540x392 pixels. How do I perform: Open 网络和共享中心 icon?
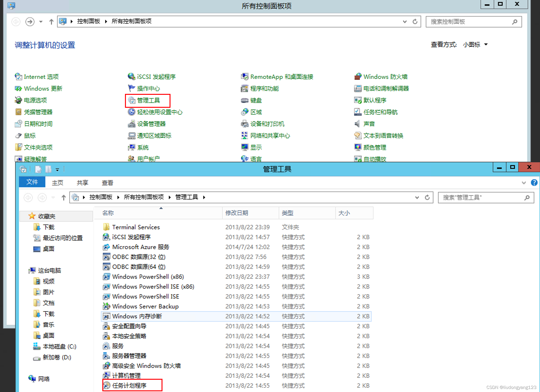[245, 136]
